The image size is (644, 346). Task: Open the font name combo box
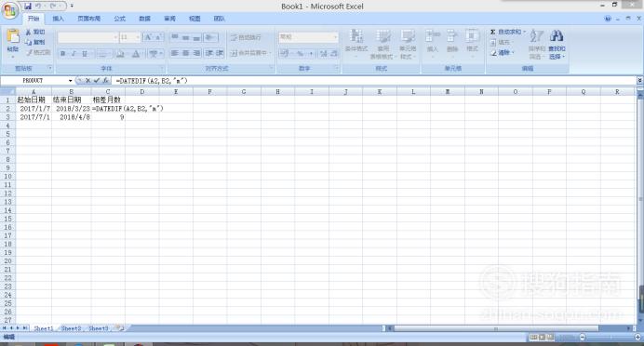pyautogui.click(x=87, y=37)
